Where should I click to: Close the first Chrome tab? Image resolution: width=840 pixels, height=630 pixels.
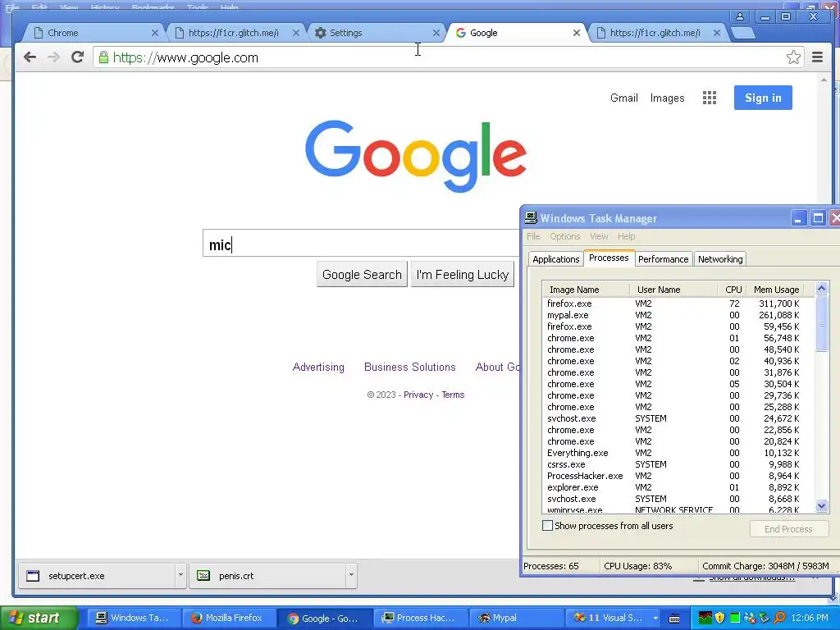click(155, 33)
